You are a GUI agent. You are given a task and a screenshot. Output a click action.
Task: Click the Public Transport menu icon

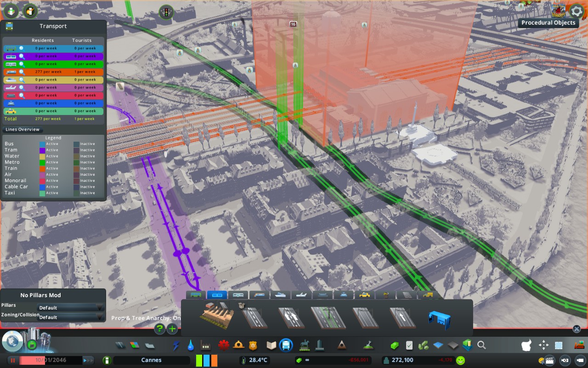point(286,345)
